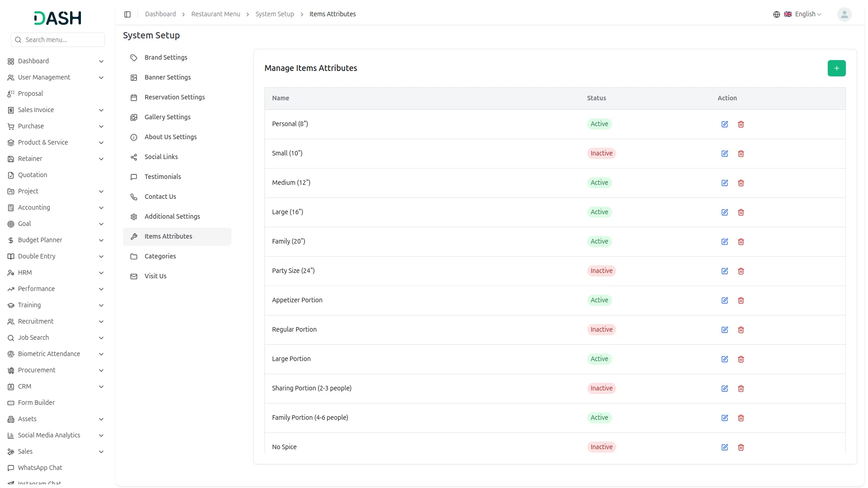Delete the Family Portion (4-6 people) row

tap(741, 418)
